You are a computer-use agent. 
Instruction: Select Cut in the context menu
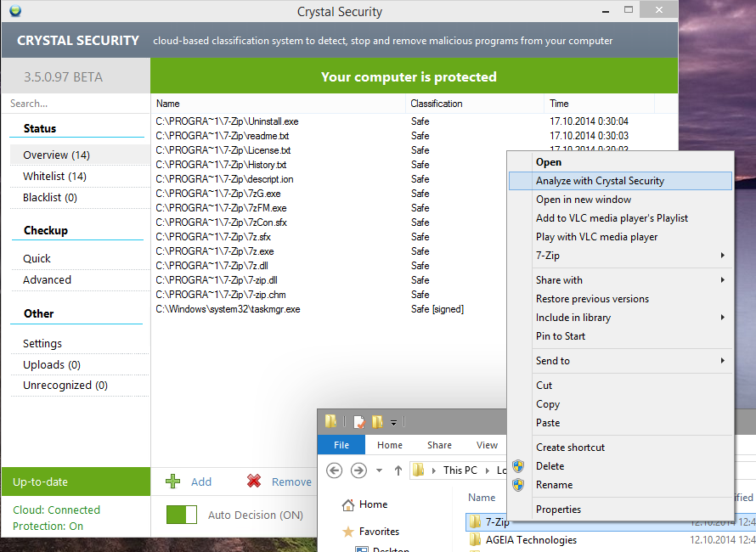tap(620, 386)
